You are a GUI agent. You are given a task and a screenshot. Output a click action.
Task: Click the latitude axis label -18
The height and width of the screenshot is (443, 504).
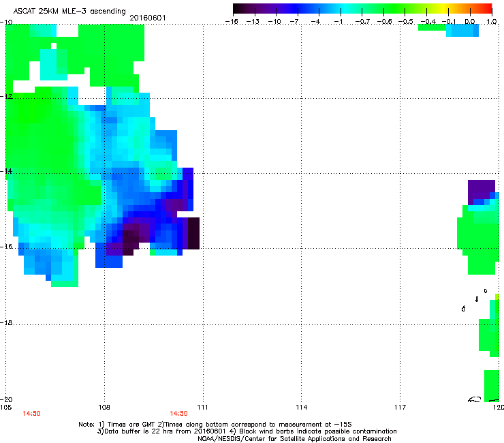6,322
